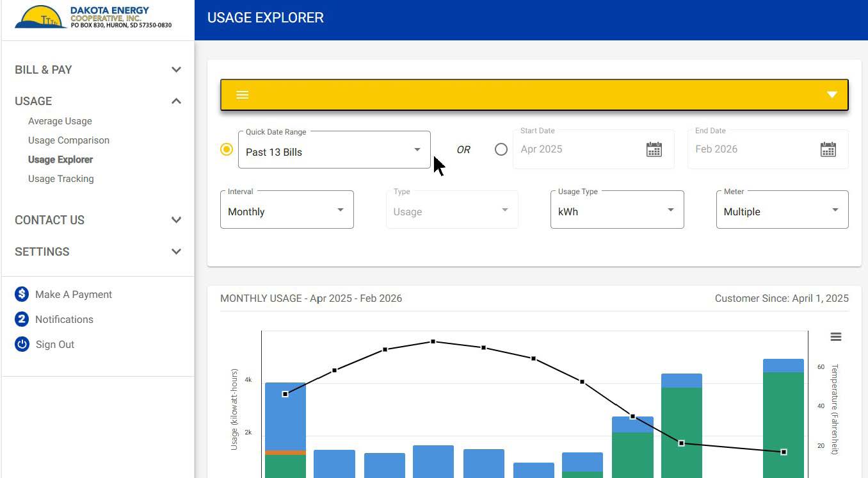Image resolution: width=868 pixels, height=478 pixels.
Task: Select the Quick Date Range radio button
Action: [x=227, y=149]
